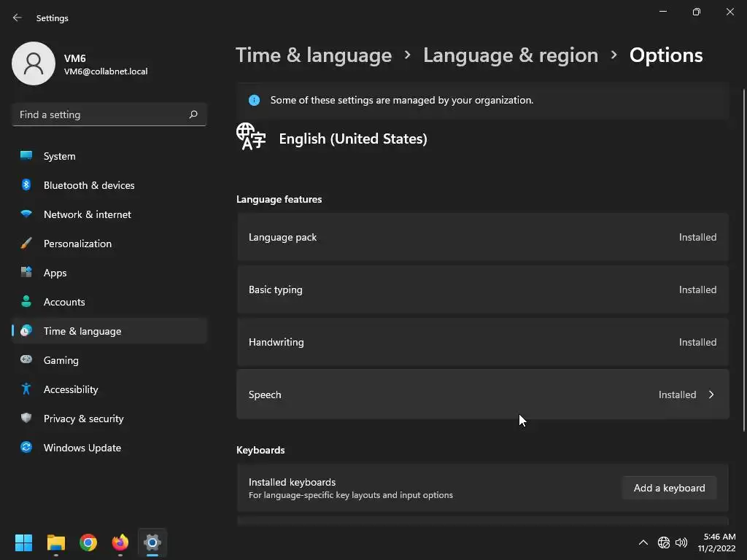Viewport: 747px width, 560px height.
Task: Click the Add a keyboard button
Action: (x=669, y=488)
